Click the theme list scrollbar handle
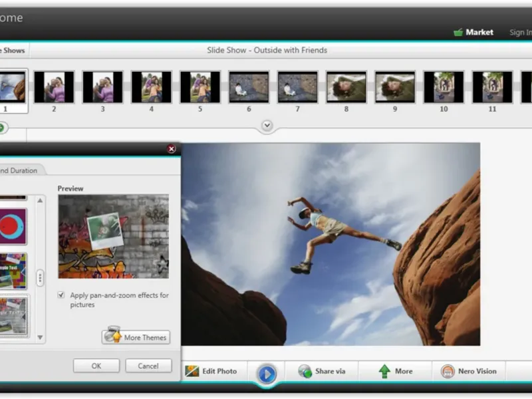Screen dimensions: 532x399 [x=40, y=278]
